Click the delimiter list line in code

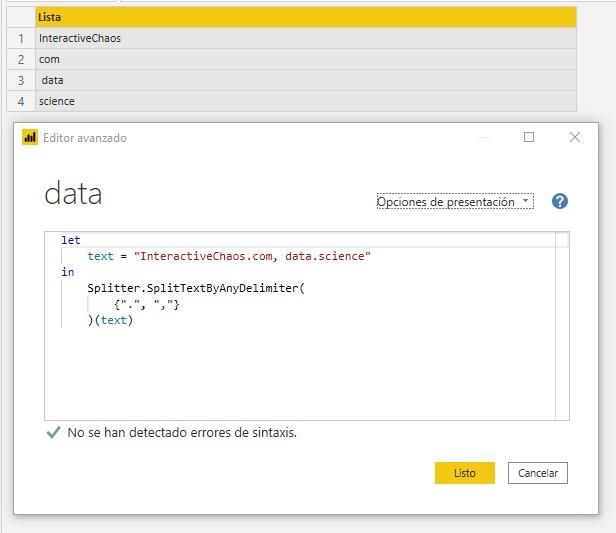point(147,304)
